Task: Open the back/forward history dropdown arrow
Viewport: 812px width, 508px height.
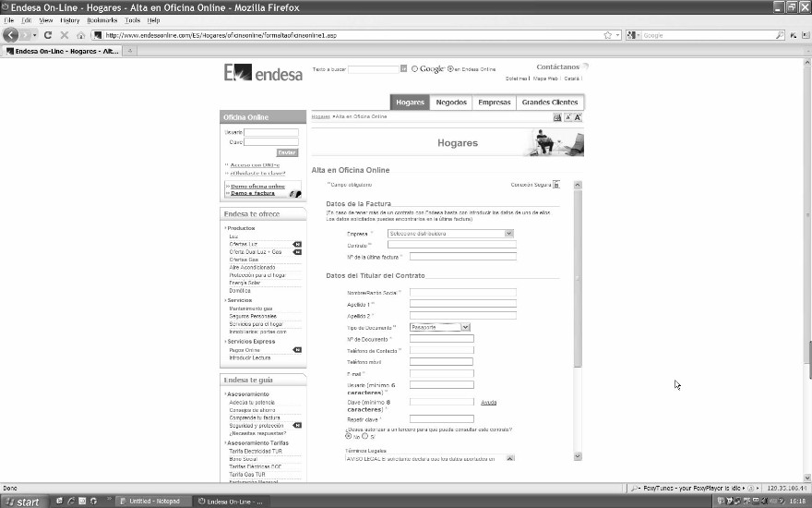Action: point(35,35)
